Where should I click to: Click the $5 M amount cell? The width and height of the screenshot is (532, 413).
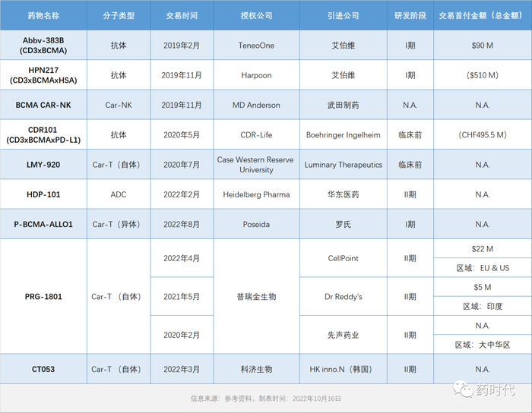483,287
